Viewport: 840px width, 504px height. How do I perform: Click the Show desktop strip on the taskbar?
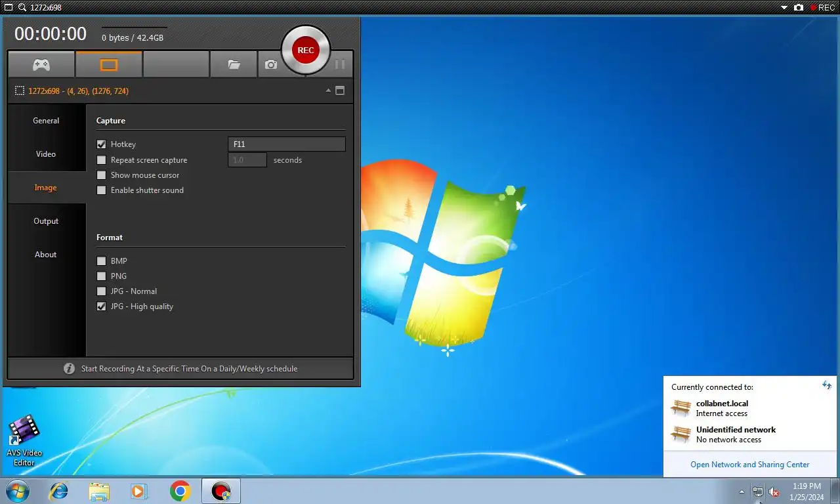coord(835,491)
